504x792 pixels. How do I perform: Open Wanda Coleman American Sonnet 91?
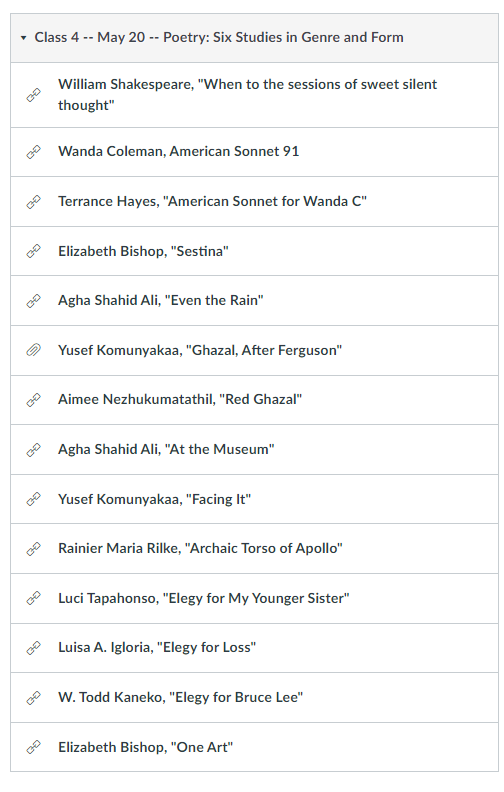[178, 152]
